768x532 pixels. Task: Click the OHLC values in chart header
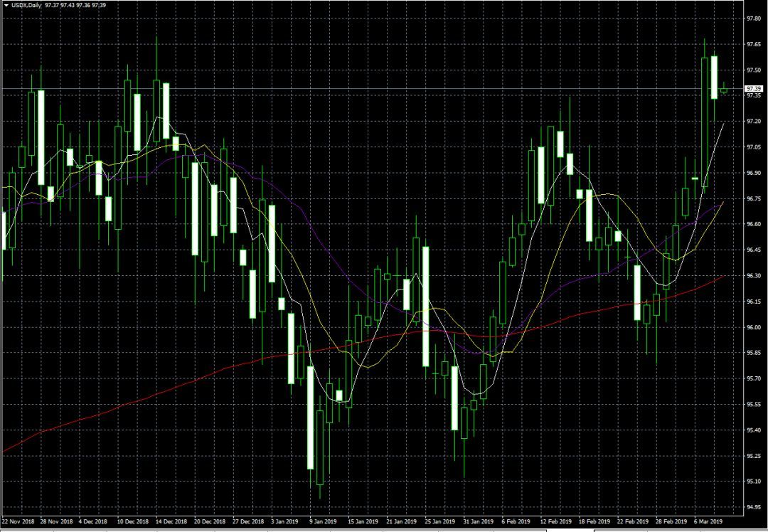tap(68, 5)
